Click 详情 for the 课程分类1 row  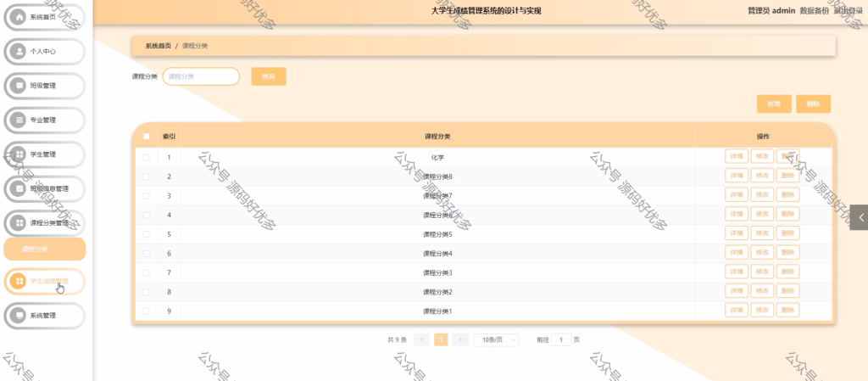click(737, 310)
